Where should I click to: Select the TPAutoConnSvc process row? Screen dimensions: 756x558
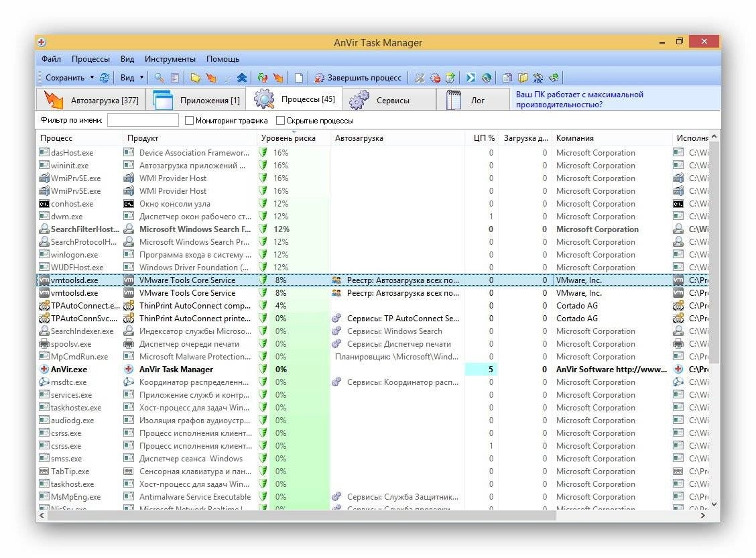point(374,319)
